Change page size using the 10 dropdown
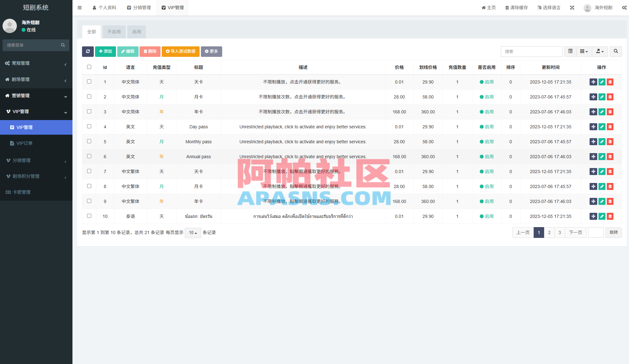This screenshot has height=364, width=629. click(x=193, y=233)
